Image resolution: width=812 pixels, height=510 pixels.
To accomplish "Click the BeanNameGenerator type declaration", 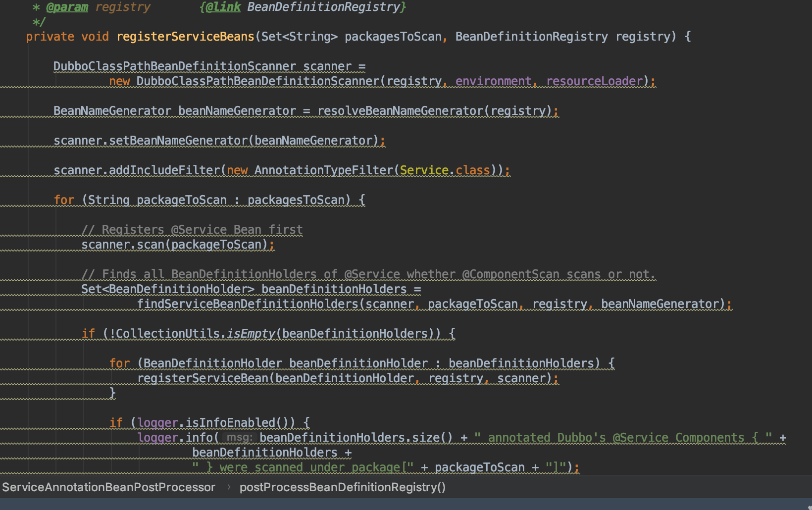I will tap(112, 111).
